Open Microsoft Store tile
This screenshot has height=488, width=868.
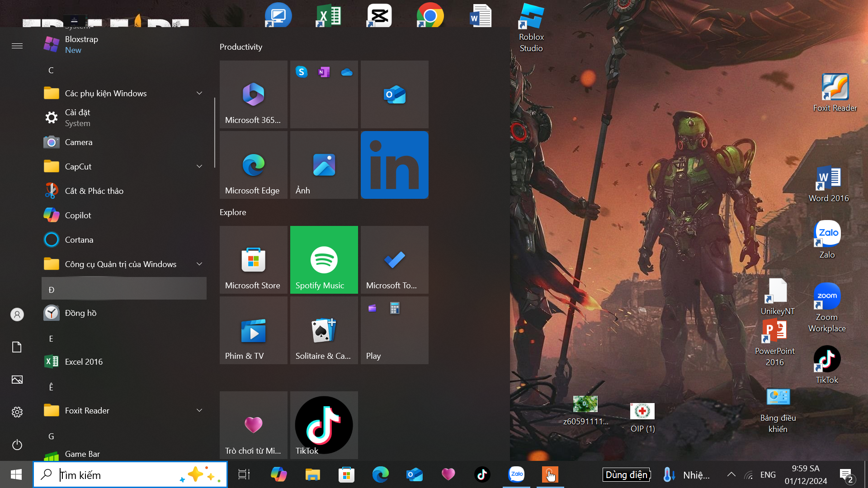253,260
